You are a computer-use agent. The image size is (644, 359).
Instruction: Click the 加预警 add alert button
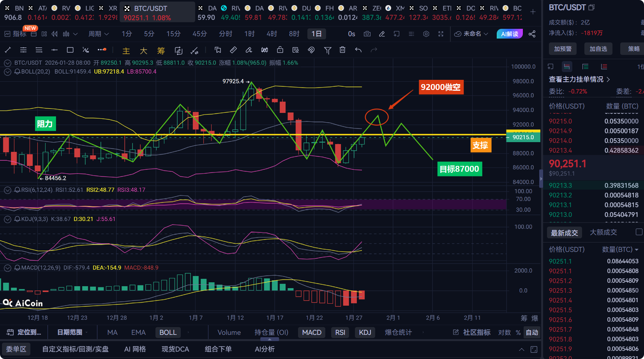click(x=563, y=49)
